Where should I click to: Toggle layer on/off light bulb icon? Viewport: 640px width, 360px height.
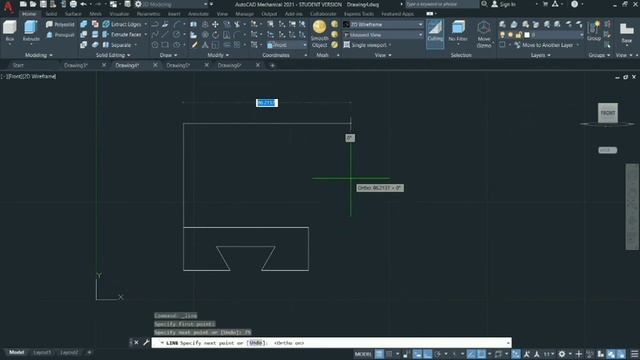tap(502, 35)
